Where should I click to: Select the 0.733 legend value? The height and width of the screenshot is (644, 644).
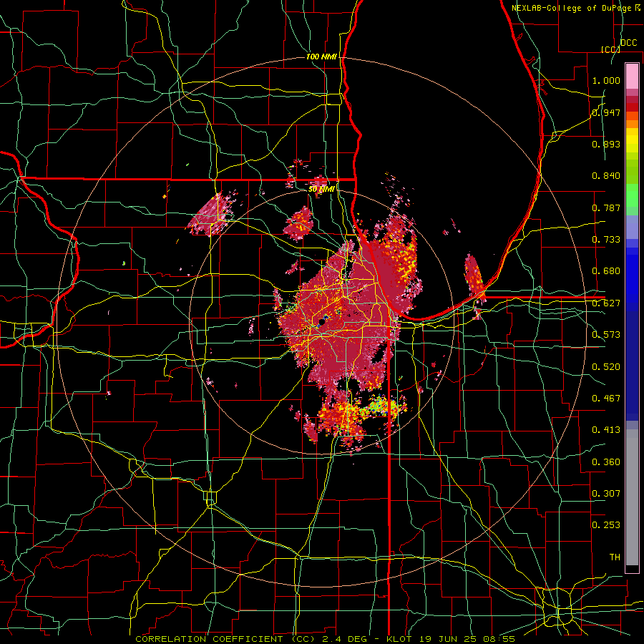click(x=606, y=240)
